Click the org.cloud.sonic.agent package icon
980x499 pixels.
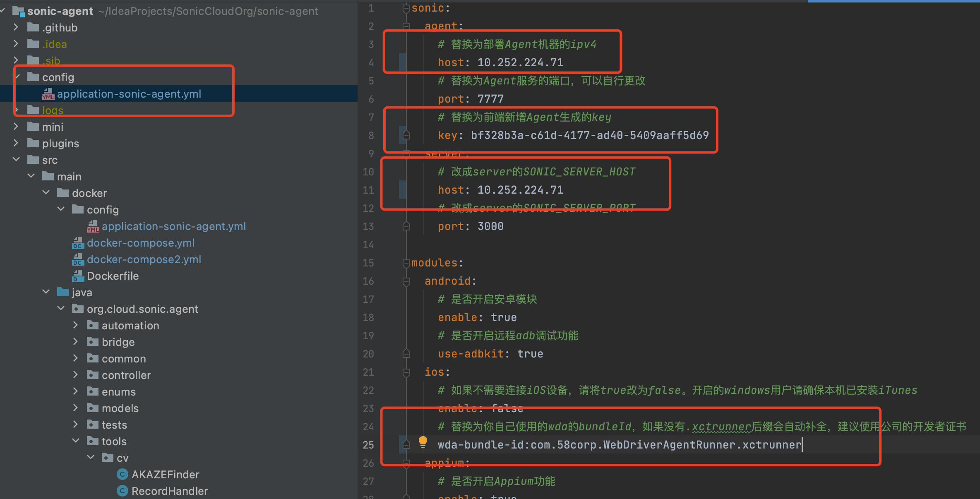click(78, 309)
